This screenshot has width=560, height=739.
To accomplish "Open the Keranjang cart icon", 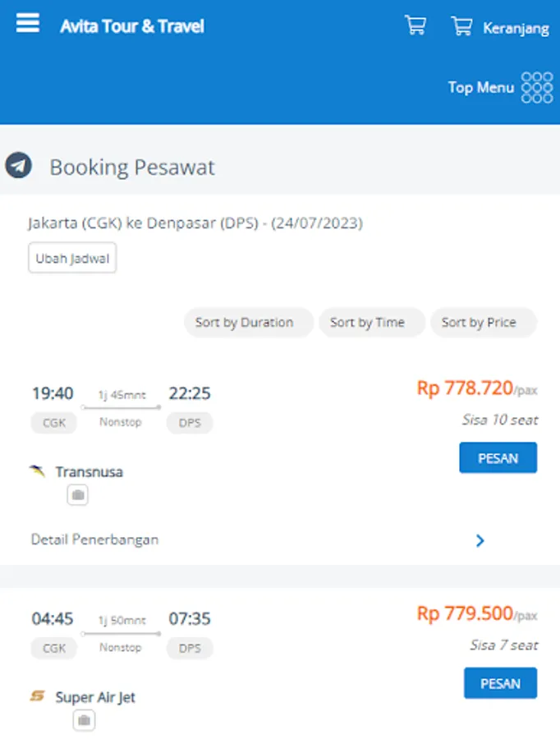I will [x=461, y=26].
